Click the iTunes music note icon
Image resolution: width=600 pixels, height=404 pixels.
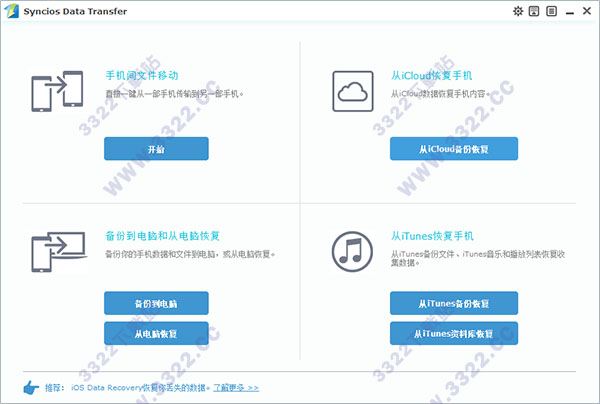tap(352, 251)
